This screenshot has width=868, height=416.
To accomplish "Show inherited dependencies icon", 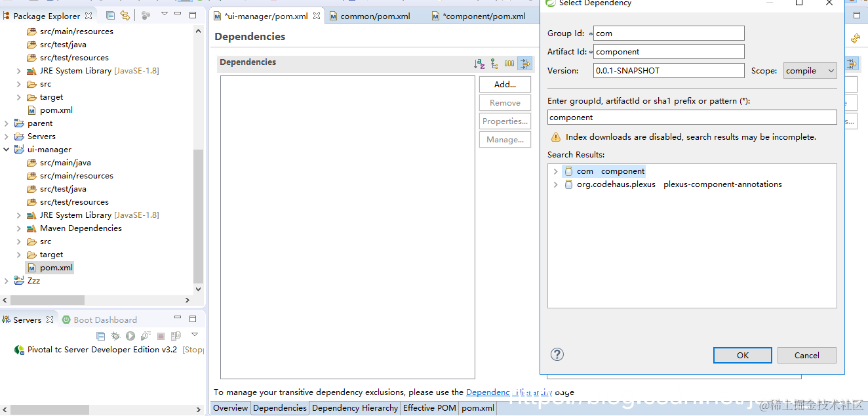I will coord(494,64).
